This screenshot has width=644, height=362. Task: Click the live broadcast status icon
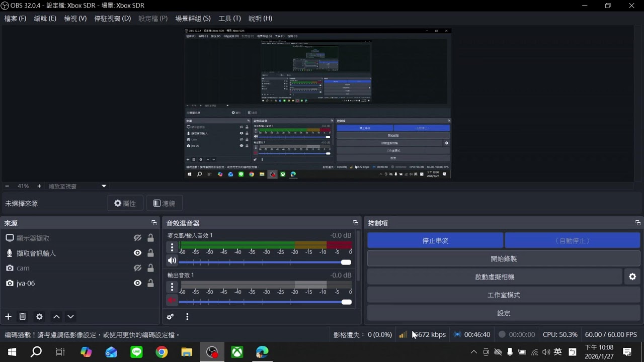point(457,334)
